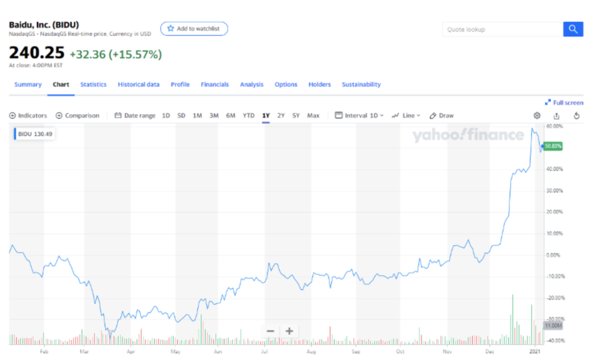This screenshot has height=364, width=589.
Task: Select the YTD range
Action: pyautogui.click(x=249, y=116)
